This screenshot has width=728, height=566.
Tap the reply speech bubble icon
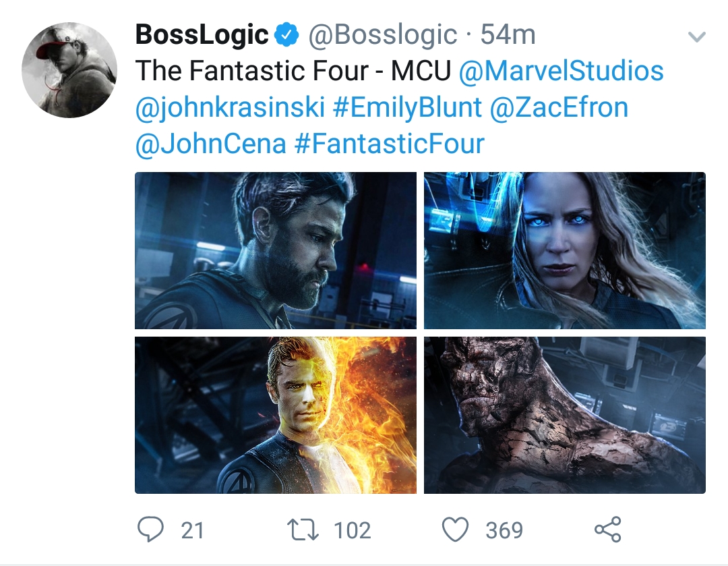coord(152,530)
